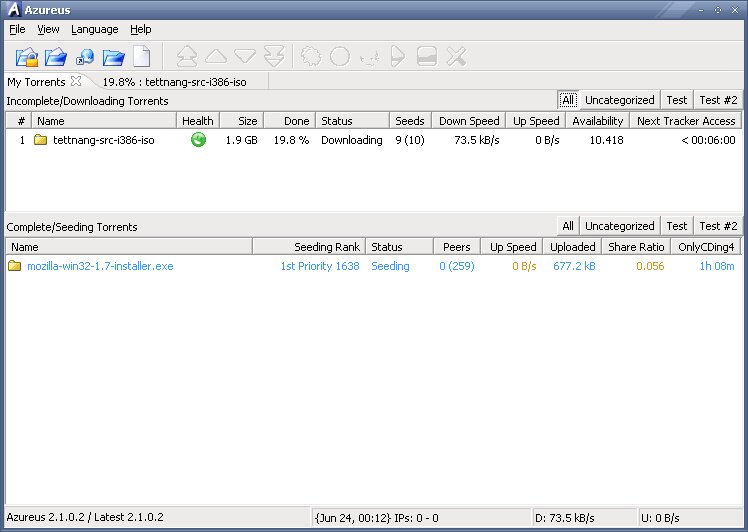Open the File menu
This screenshot has width=748, height=532.
tap(17, 30)
